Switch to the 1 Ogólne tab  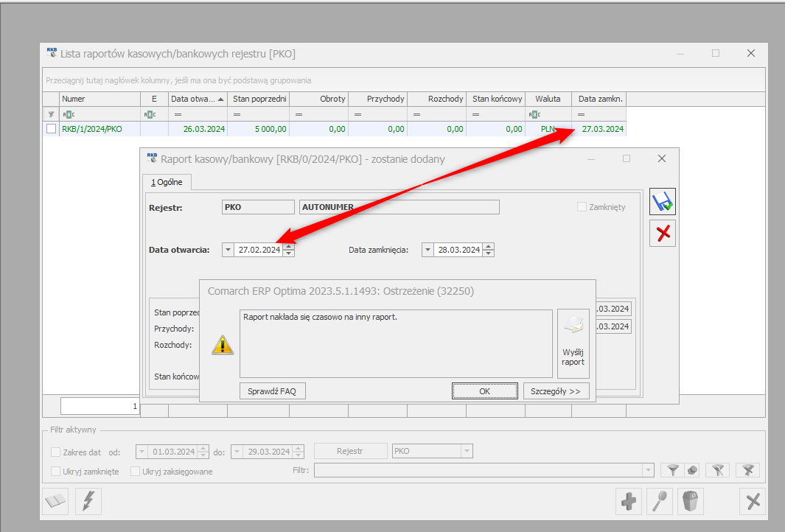click(x=167, y=182)
